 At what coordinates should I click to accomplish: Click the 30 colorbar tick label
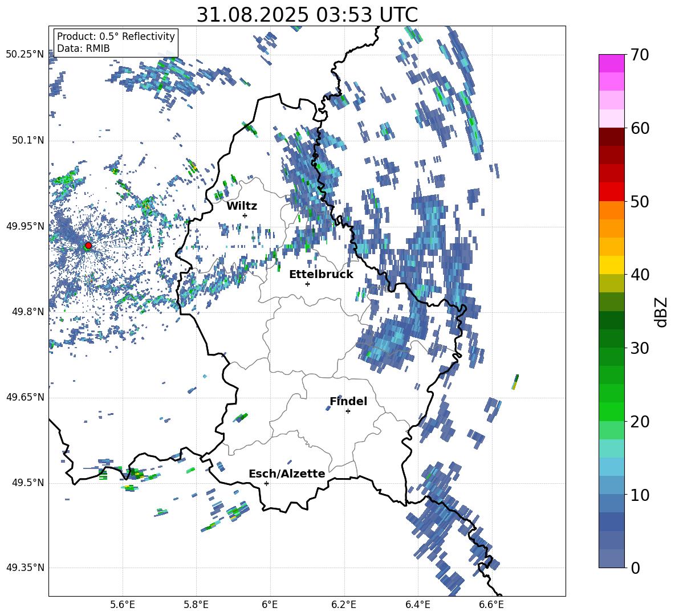point(640,348)
